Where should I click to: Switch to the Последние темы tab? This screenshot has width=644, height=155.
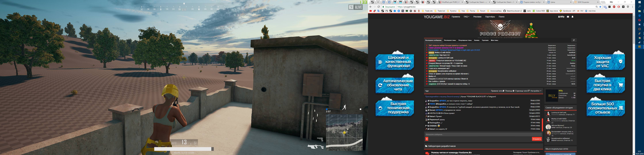[450, 40]
